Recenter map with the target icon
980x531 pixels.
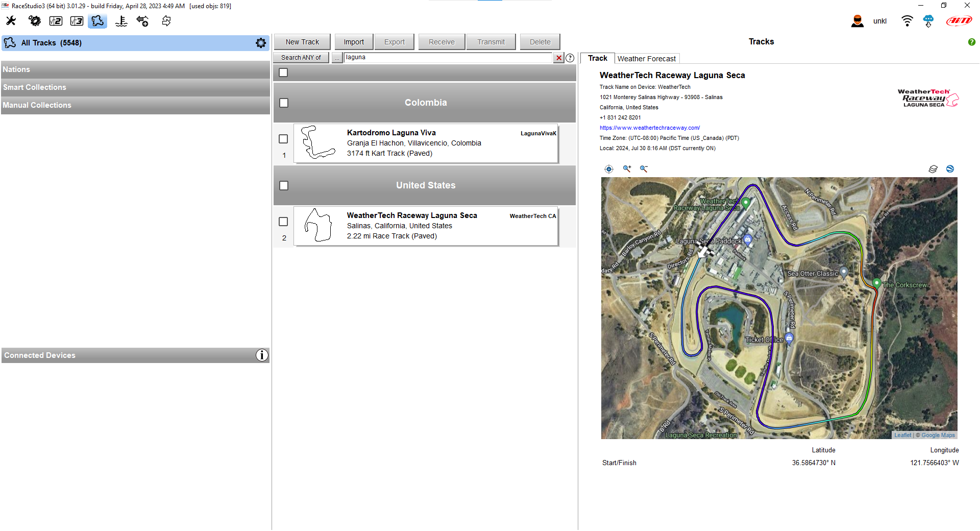click(x=608, y=169)
